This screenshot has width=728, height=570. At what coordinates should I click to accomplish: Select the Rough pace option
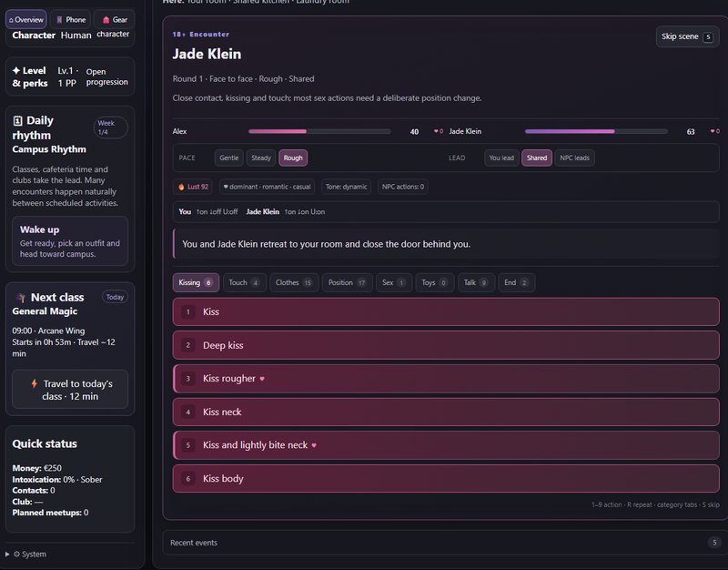[293, 158]
